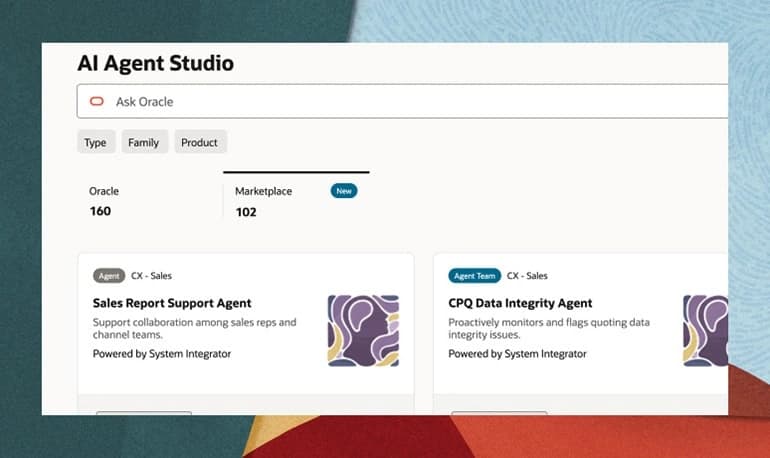The height and width of the screenshot is (458, 770).
Task: Open the Family filter dropdown
Action: 144,142
